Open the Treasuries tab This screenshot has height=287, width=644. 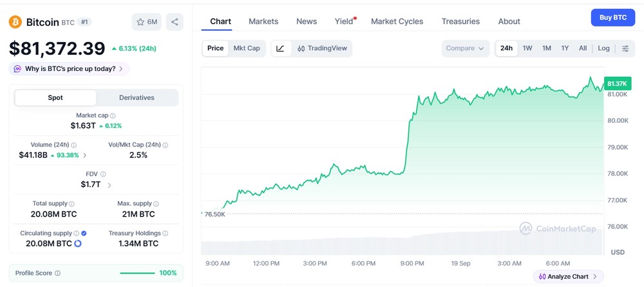point(460,21)
